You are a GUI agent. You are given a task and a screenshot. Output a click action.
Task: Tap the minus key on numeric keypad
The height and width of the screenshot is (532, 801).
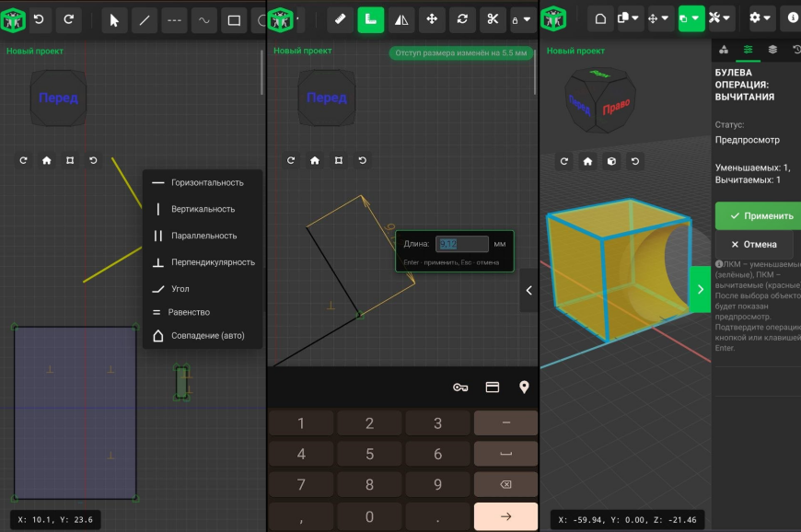pos(505,422)
